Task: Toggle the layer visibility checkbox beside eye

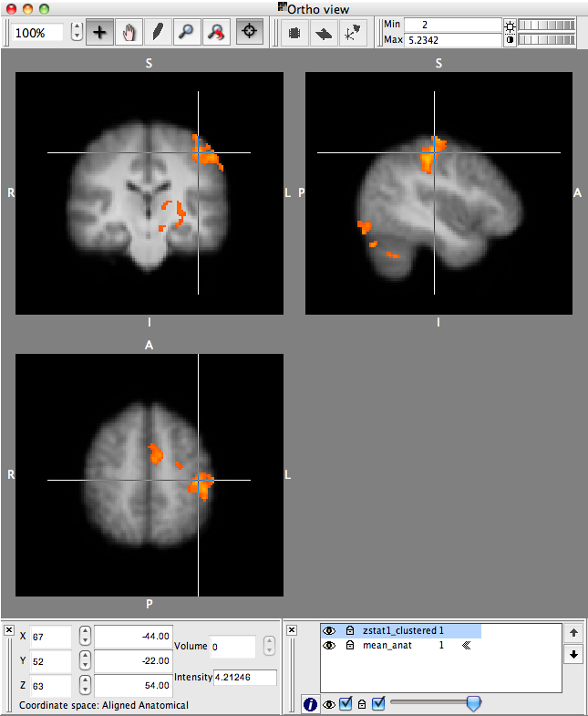Action: pyautogui.click(x=346, y=703)
